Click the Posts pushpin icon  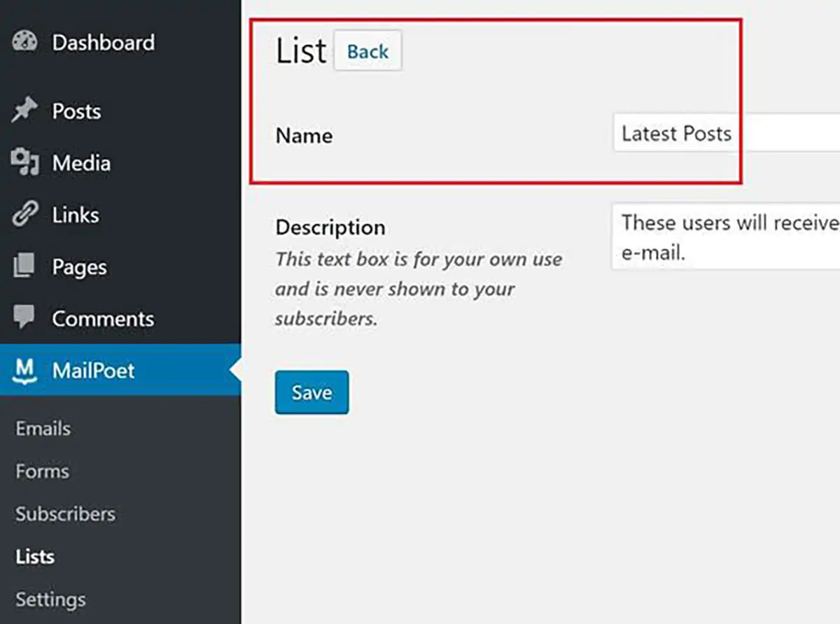coord(24,111)
